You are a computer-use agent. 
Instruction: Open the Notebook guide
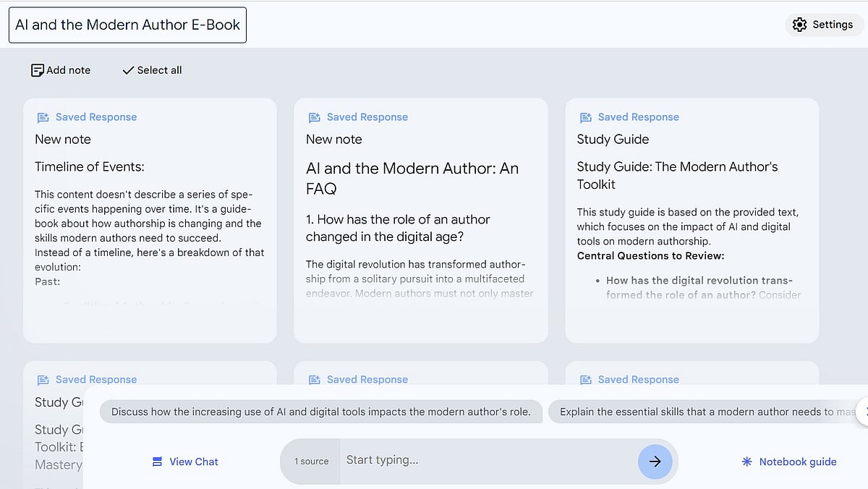(x=788, y=462)
